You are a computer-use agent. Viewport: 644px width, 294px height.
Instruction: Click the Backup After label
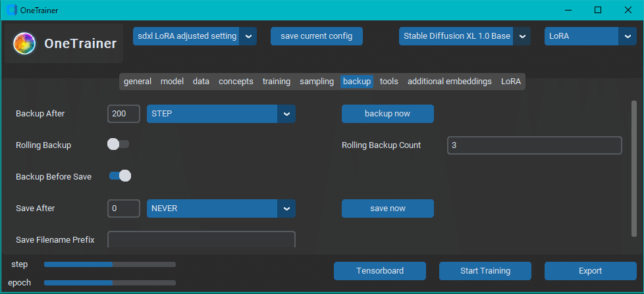coord(40,114)
